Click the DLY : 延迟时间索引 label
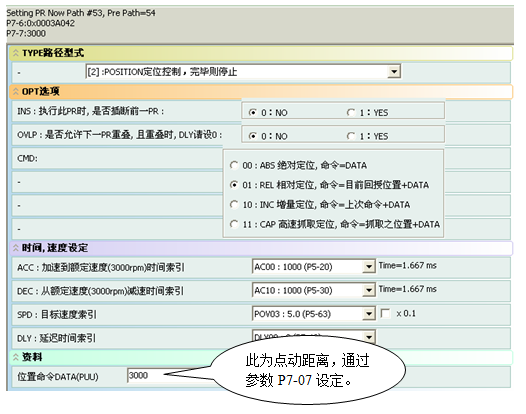526x414 pixels. (56, 338)
